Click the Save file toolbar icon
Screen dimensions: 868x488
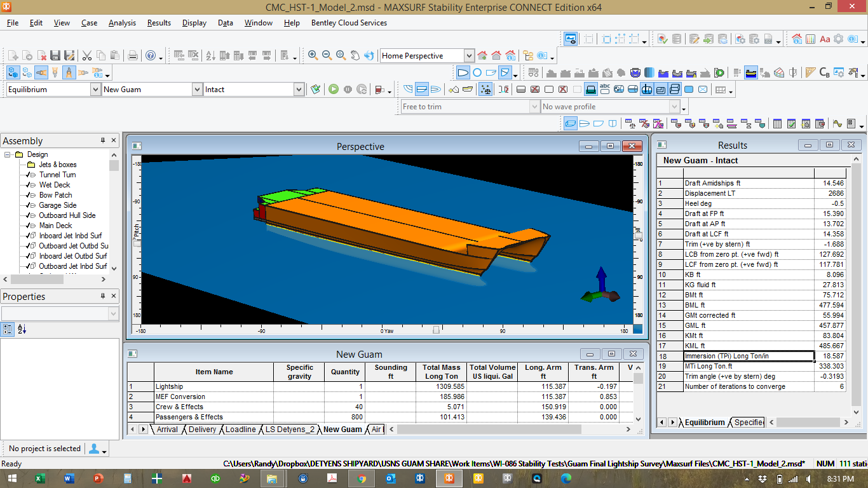pyautogui.click(x=55, y=56)
